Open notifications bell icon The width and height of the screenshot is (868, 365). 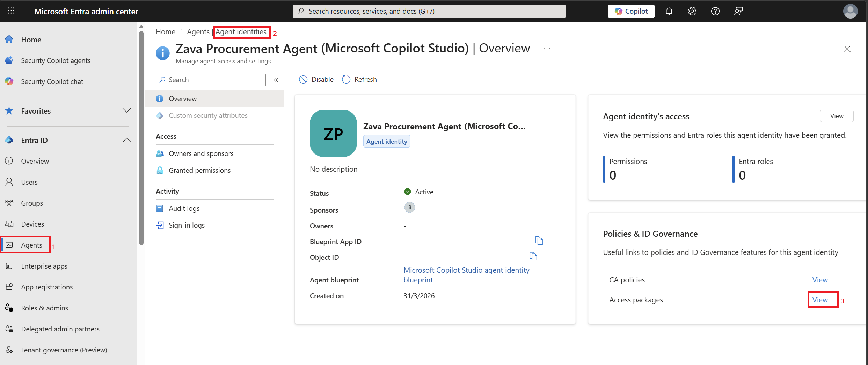pos(669,11)
